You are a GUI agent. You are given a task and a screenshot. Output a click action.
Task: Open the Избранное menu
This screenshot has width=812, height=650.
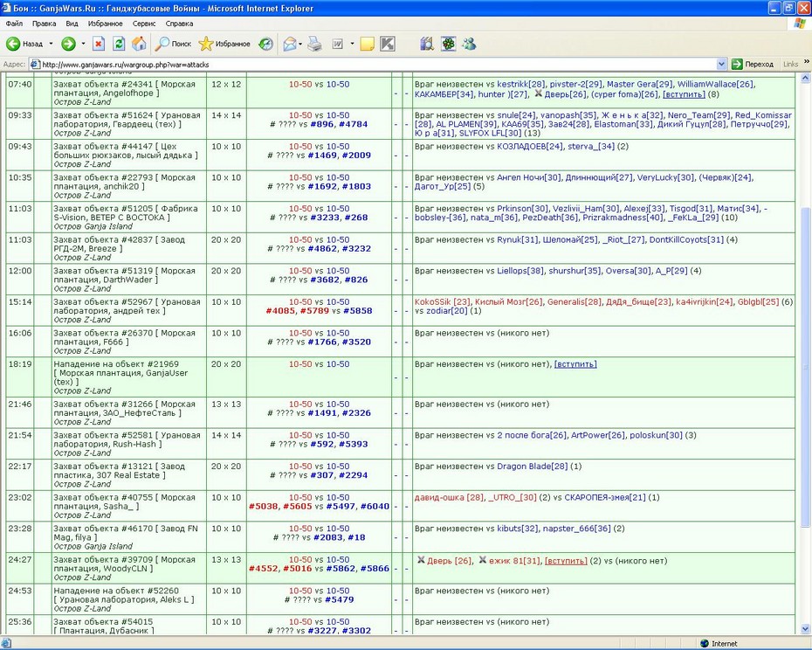pos(105,24)
